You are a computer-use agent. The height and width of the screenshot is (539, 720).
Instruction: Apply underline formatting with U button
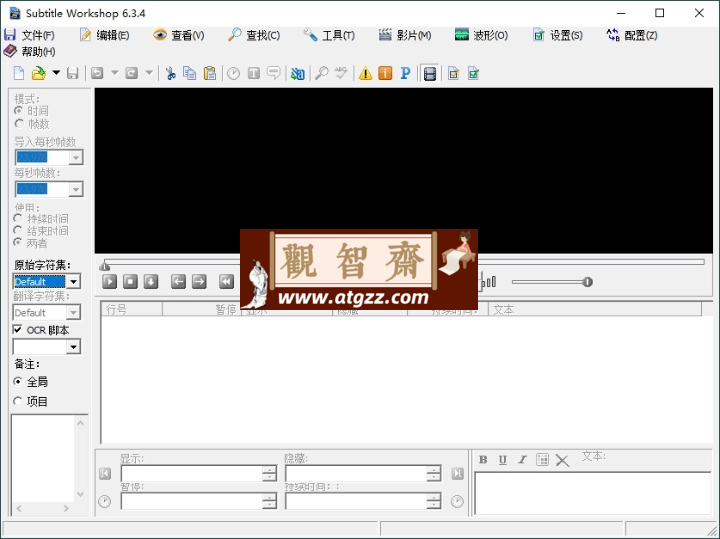pos(503,460)
